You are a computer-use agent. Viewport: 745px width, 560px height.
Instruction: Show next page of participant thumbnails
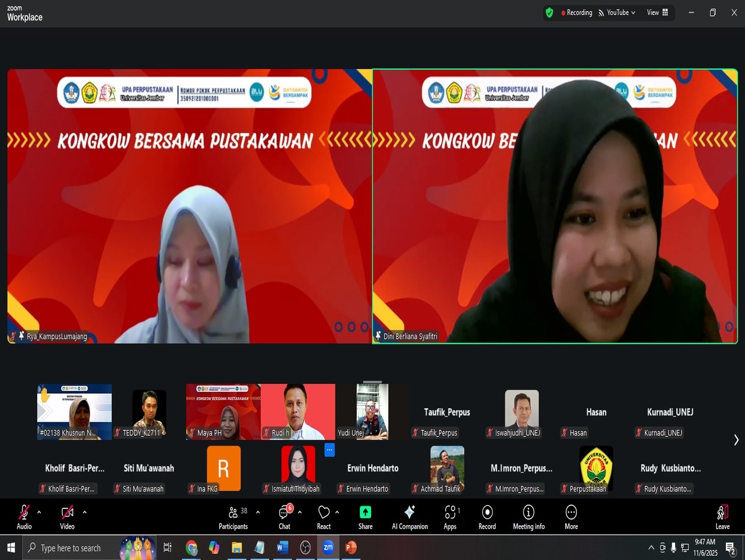click(736, 440)
